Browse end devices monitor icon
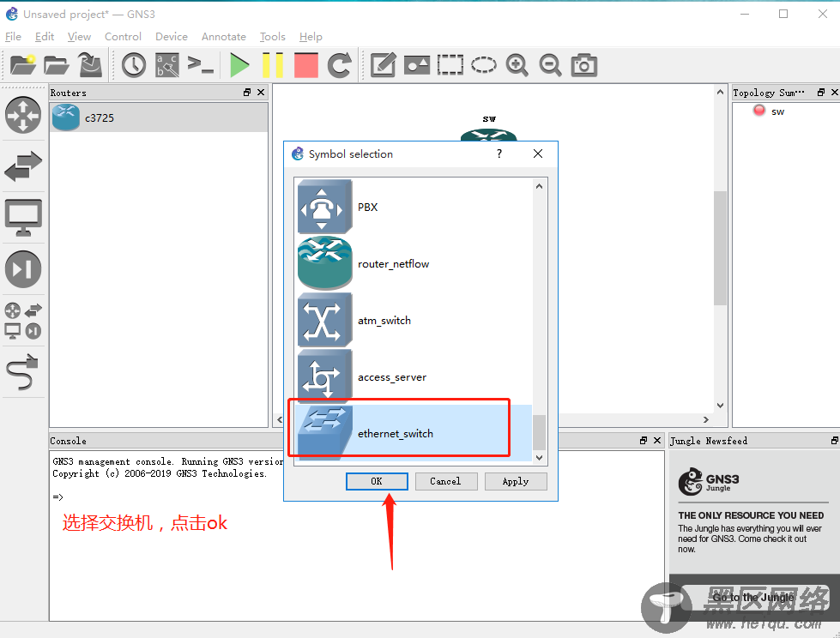 [x=23, y=217]
